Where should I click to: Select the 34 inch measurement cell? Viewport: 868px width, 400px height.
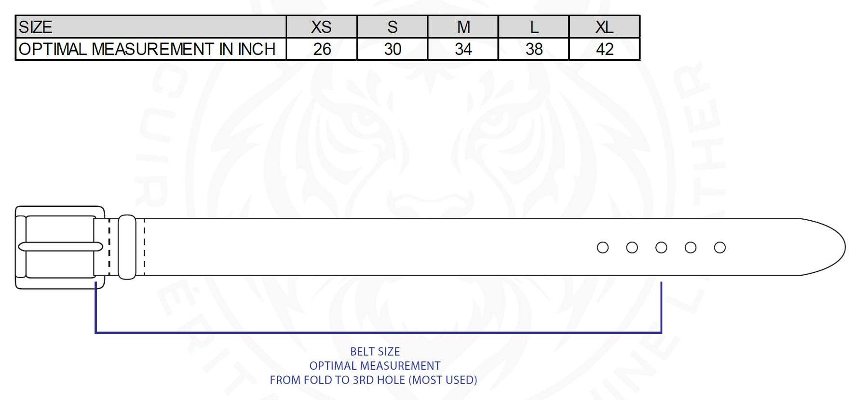[x=463, y=49]
